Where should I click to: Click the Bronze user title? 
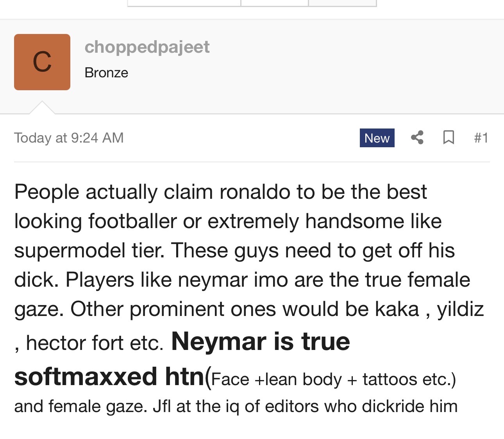106,73
